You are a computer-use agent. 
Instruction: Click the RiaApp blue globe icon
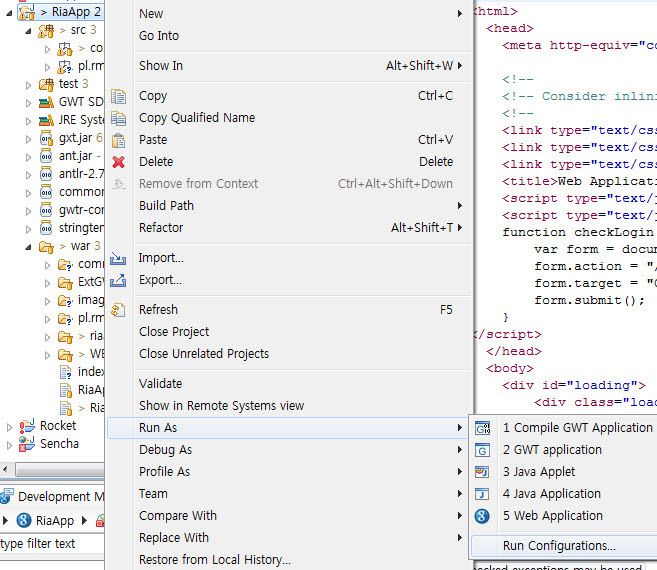click(23, 521)
